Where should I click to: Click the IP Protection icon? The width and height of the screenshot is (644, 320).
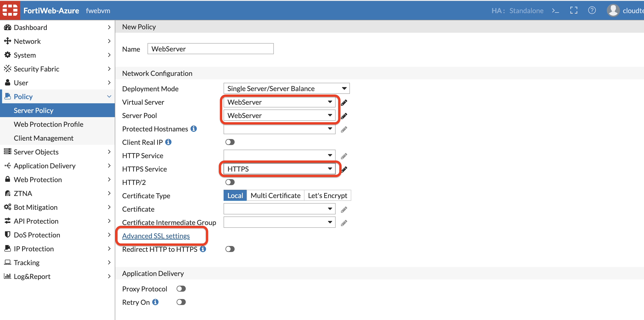(8, 248)
